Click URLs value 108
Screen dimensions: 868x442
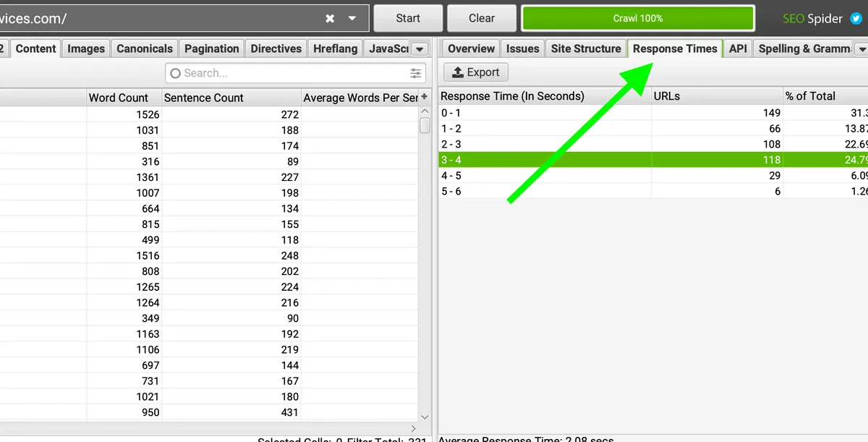click(772, 144)
